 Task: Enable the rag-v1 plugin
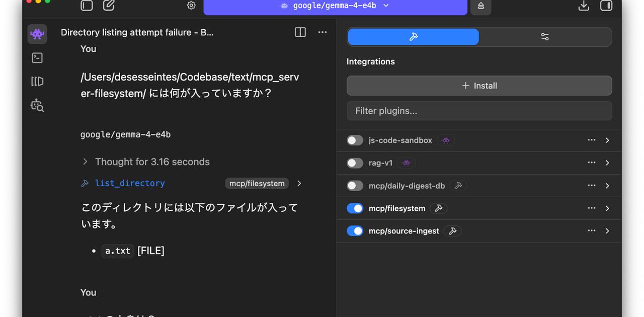click(x=355, y=163)
